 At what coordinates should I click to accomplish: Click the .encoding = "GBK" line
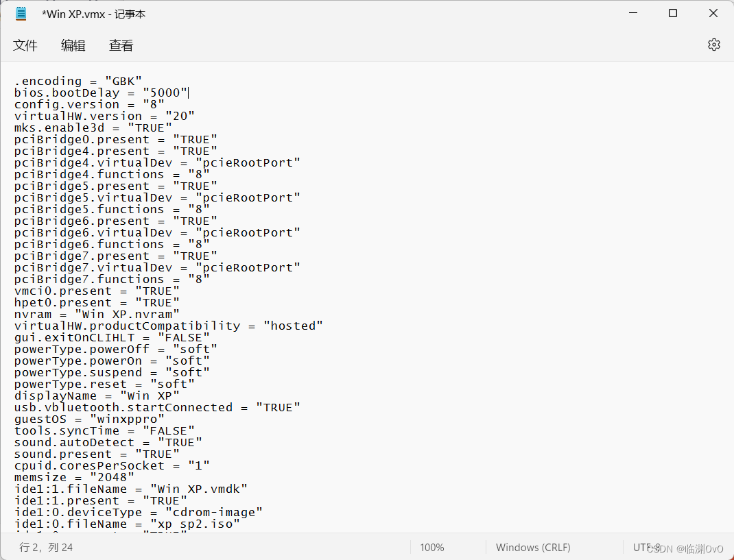point(78,81)
